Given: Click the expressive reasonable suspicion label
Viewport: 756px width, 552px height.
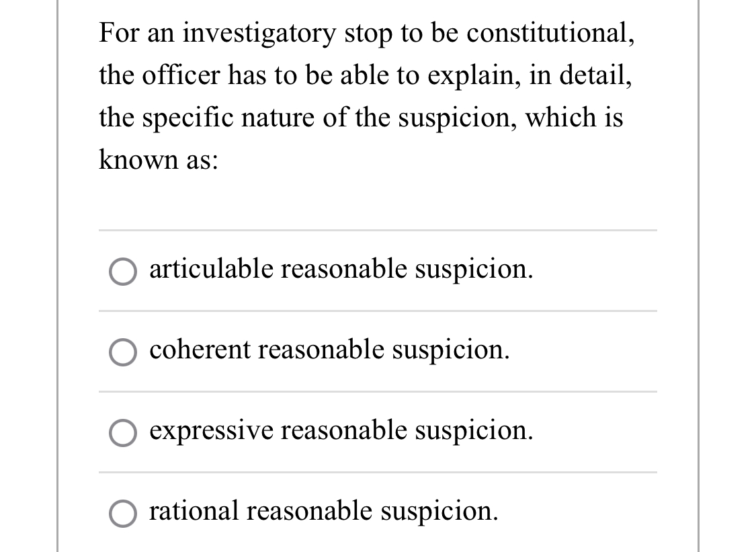Looking at the screenshot, I should pyautogui.click(x=340, y=430).
